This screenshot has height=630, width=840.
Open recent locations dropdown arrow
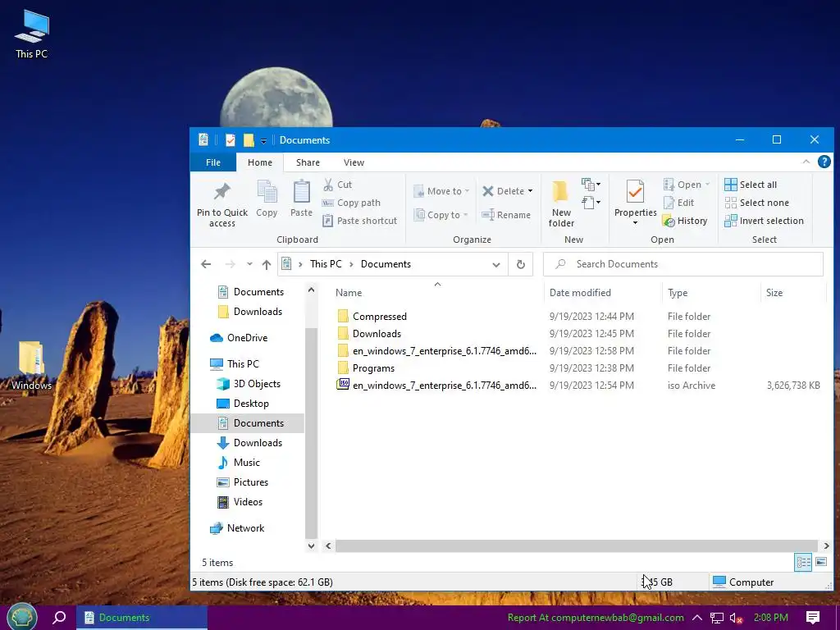click(x=249, y=264)
